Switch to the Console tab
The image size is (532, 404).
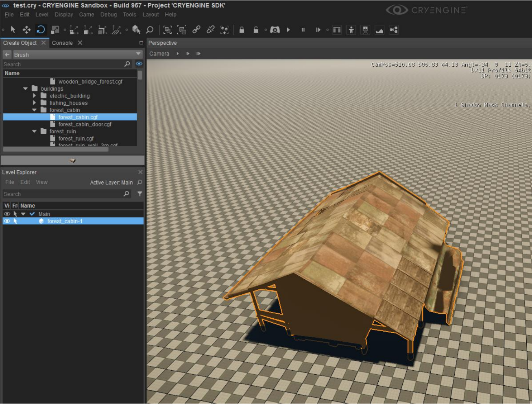click(x=62, y=43)
